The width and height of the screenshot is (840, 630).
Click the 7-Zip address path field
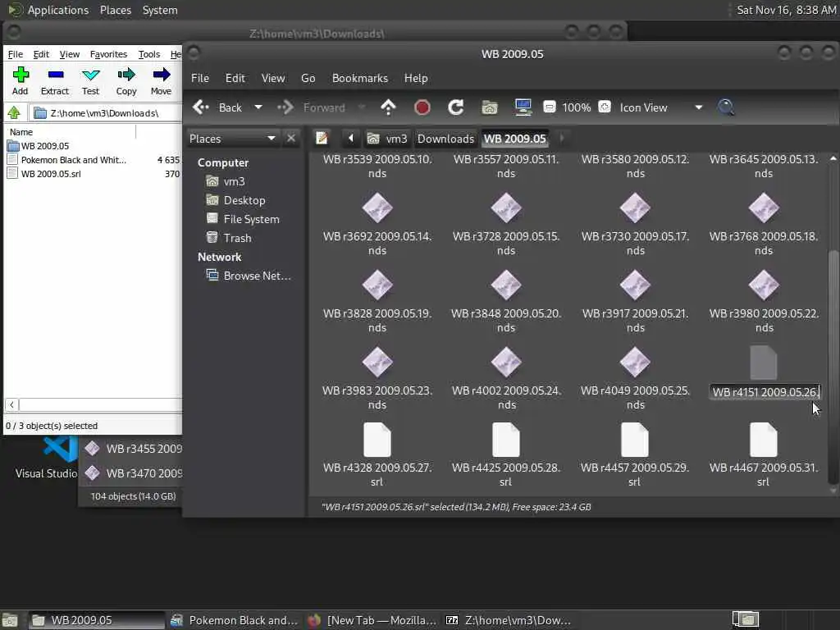[x=106, y=113]
